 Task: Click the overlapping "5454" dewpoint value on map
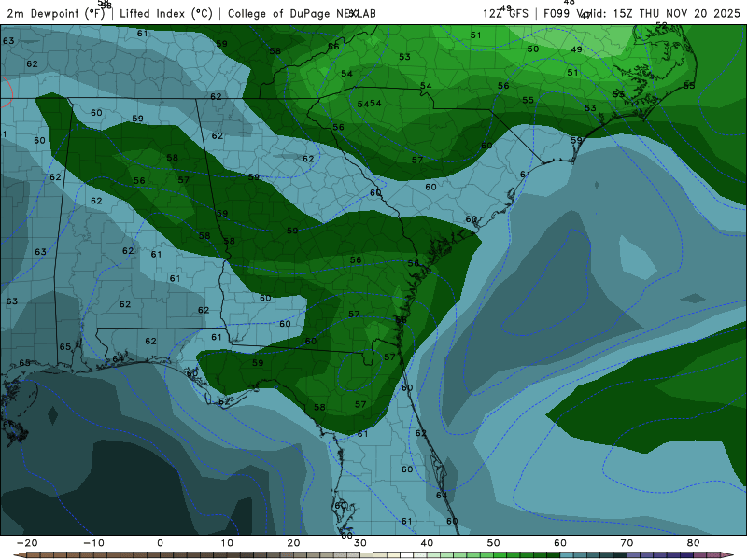pos(369,104)
